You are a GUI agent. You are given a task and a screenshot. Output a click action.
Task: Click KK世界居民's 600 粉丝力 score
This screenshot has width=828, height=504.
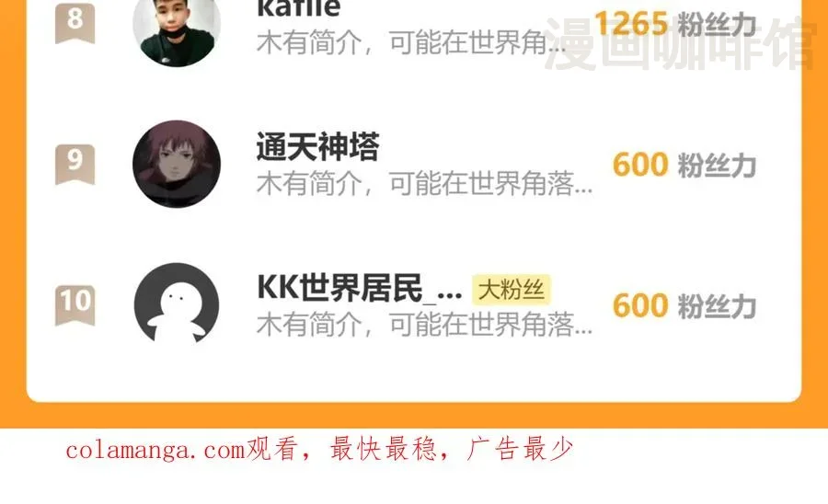coord(684,305)
